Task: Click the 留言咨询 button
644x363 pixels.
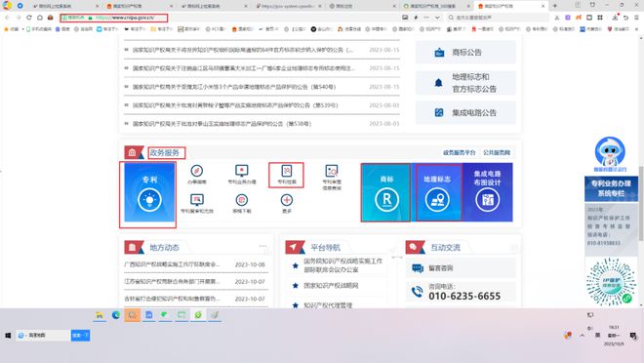Action: [461, 268]
